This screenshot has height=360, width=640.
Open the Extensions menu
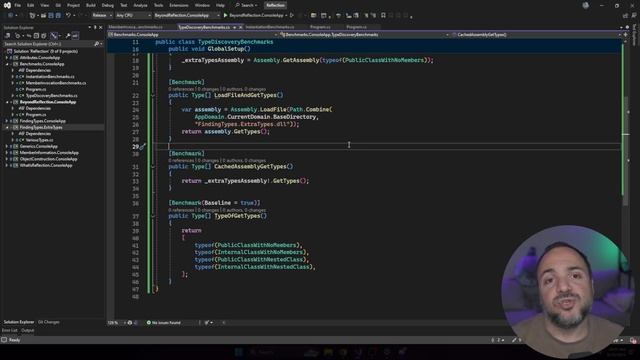tap(179, 5)
